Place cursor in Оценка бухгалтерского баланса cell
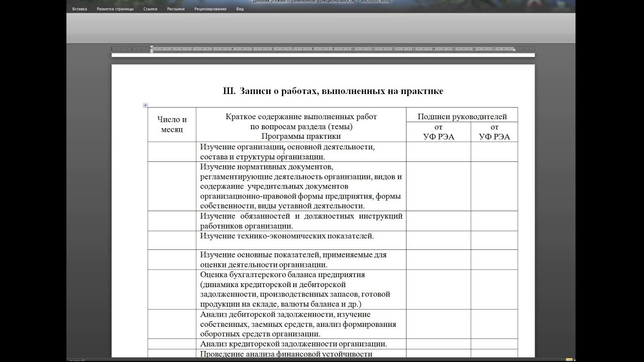The height and width of the screenshot is (362, 644). [x=301, y=290]
